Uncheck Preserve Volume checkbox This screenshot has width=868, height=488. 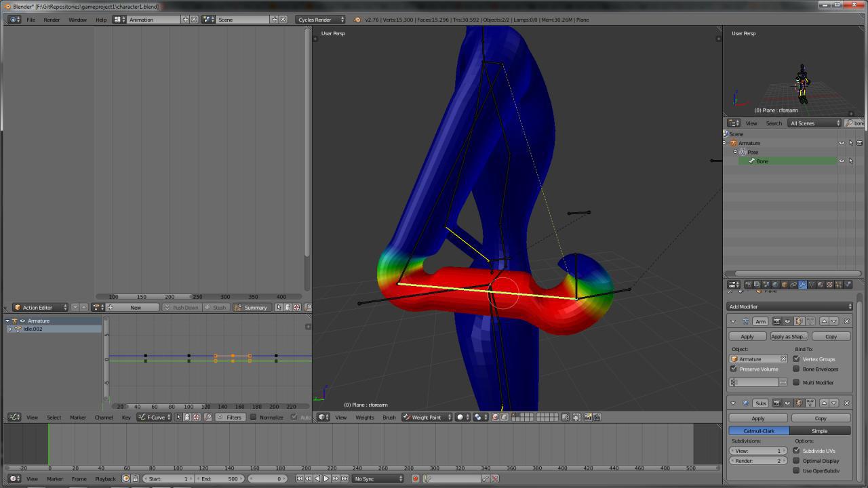tap(733, 369)
